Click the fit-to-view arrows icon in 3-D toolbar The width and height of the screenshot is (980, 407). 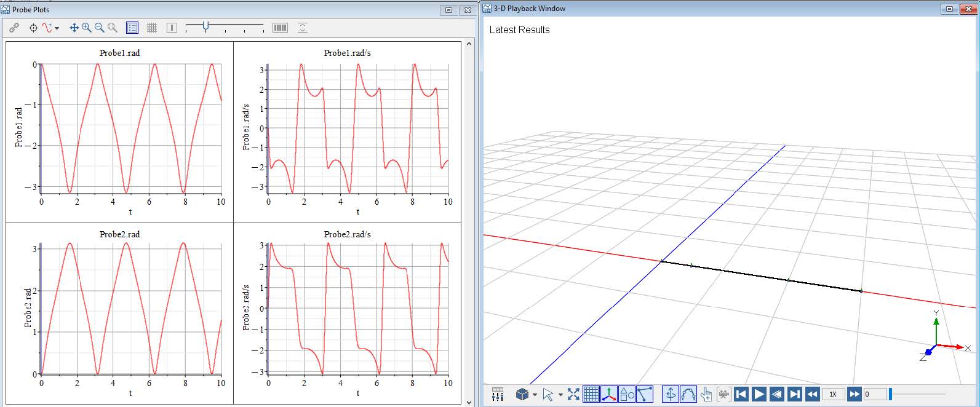[573, 394]
